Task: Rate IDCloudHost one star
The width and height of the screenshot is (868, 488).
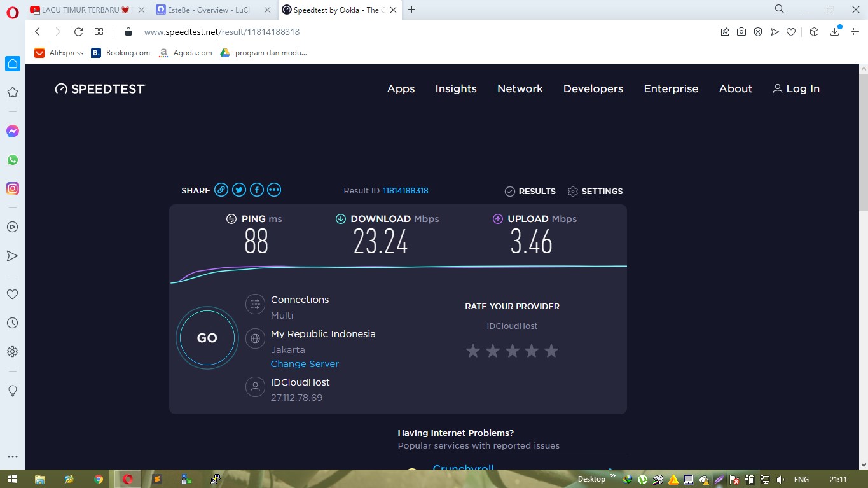Action: 472,351
